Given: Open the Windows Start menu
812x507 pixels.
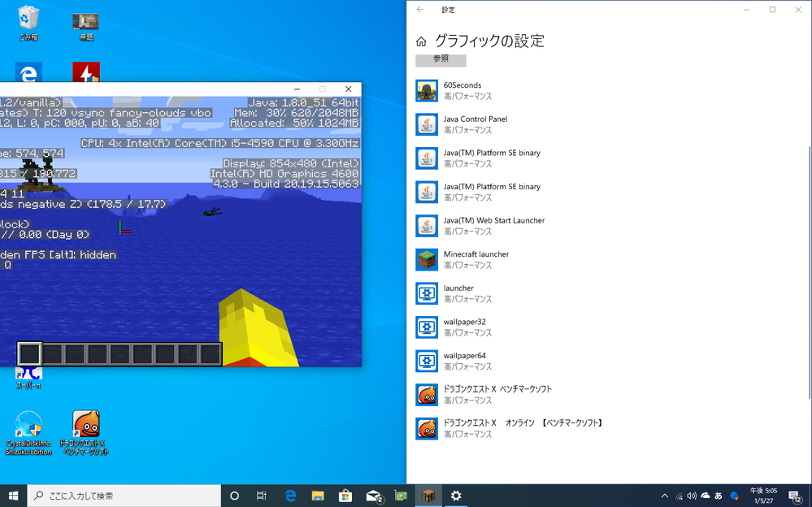Looking at the screenshot, I should [14, 496].
